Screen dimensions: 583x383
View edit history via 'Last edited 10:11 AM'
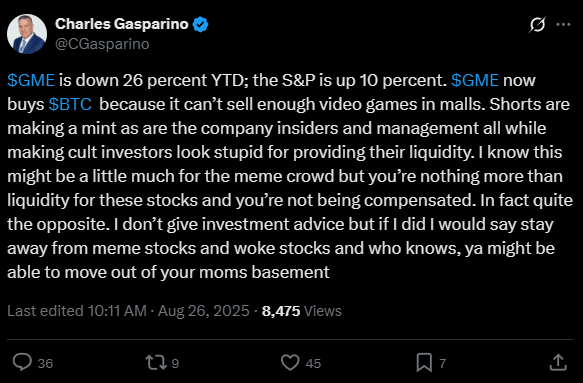tap(77, 311)
